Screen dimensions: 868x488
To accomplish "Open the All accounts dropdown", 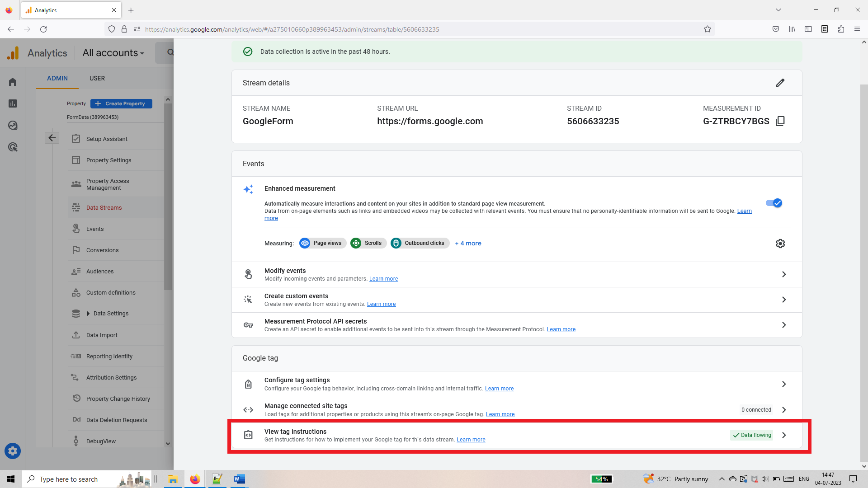I will [x=113, y=53].
